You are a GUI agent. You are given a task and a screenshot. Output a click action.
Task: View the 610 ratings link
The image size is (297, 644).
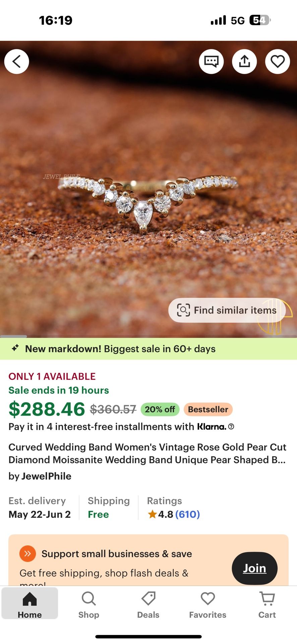(x=187, y=514)
